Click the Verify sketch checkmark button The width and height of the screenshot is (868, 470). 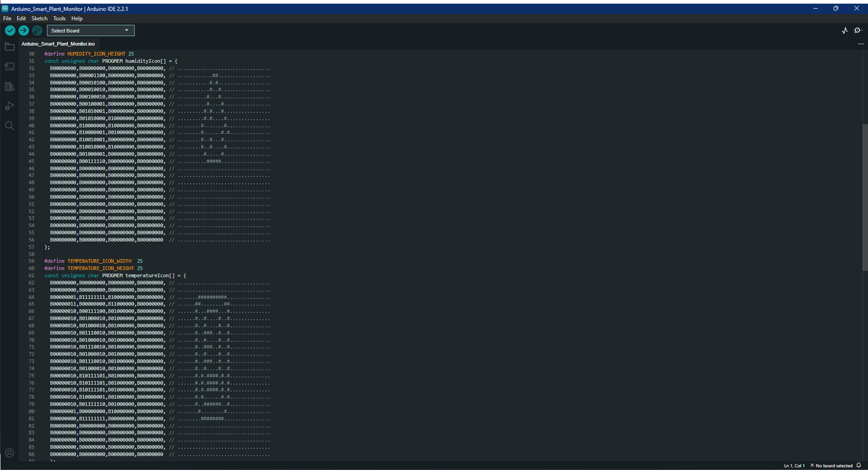tap(10, 30)
